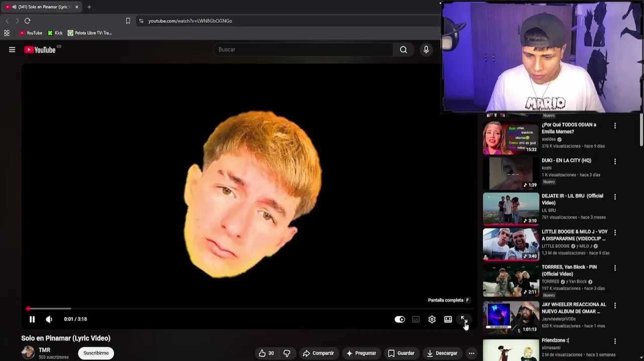Click the Guardar save button
The width and height of the screenshot is (644, 361).
[402, 353]
